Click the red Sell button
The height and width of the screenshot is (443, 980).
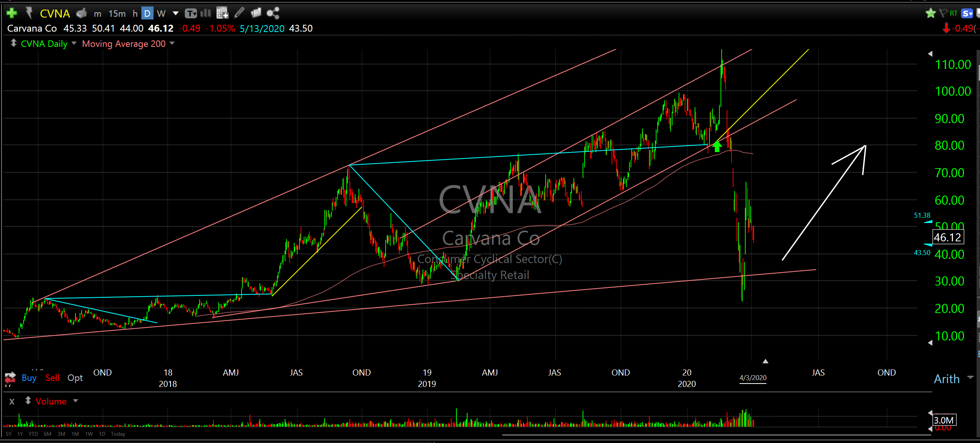click(x=53, y=378)
